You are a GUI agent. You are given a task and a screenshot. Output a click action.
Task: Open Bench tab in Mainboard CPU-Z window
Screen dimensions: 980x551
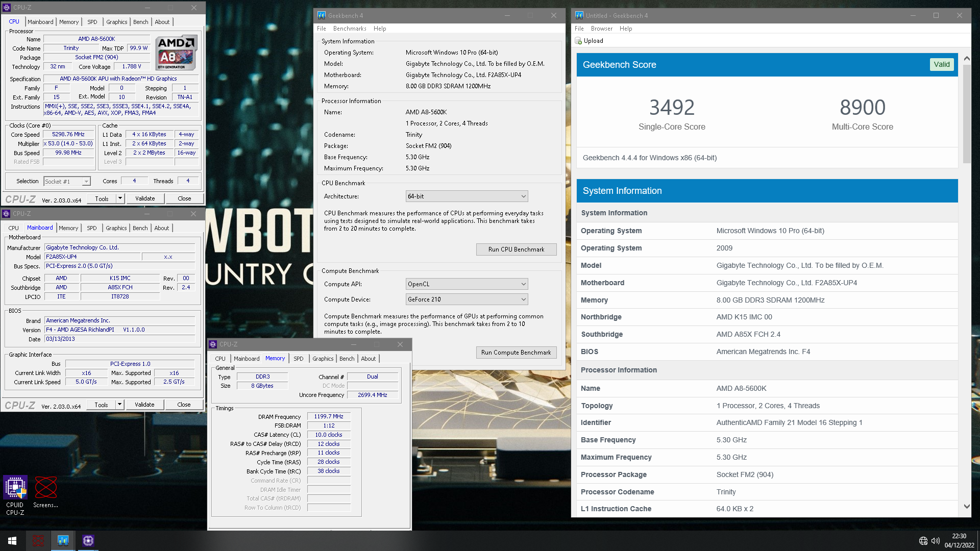coord(140,228)
